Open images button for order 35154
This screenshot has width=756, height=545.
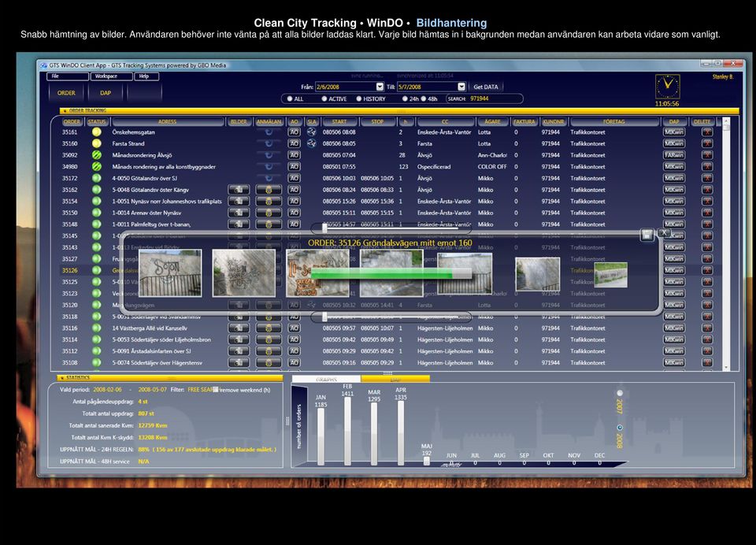click(x=239, y=201)
